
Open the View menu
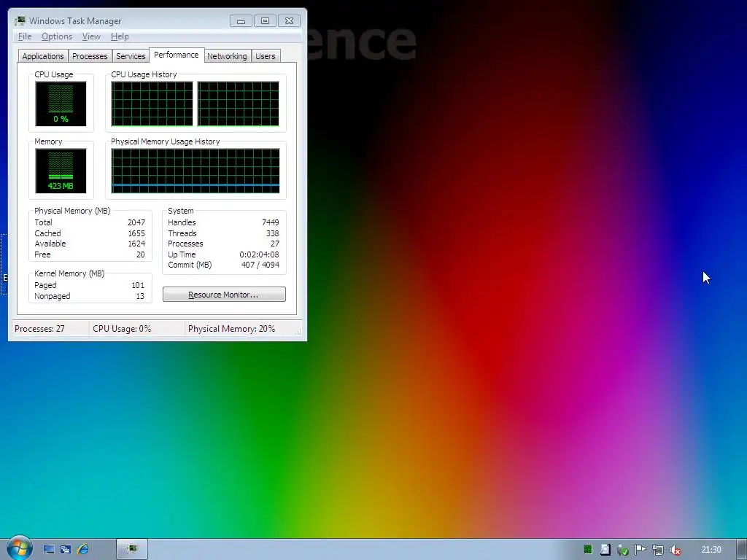point(91,36)
